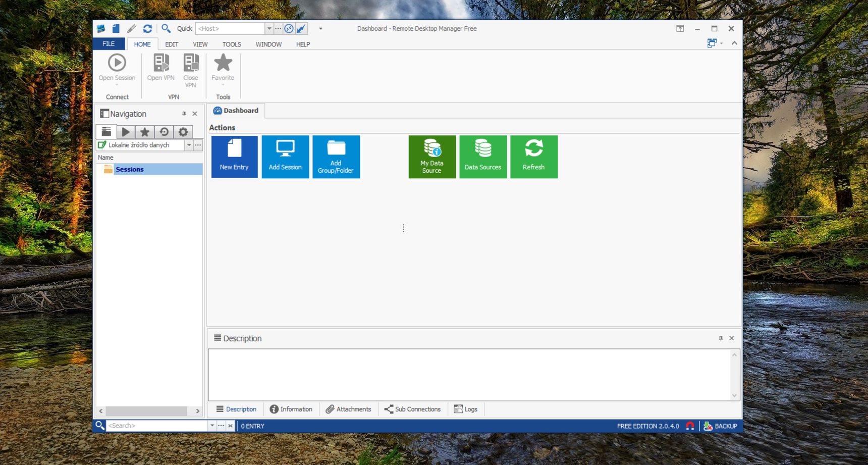Show favorites star tab in Navigation

coord(145,132)
